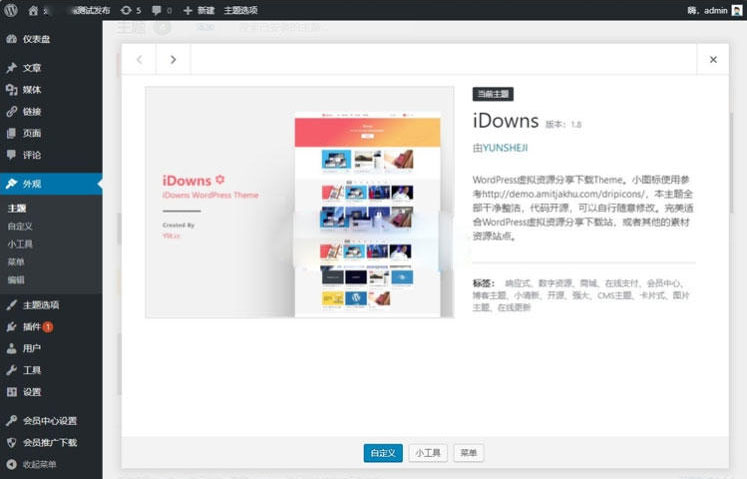The width and height of the screenshot is (747, 479).
Task: Click the 插件 plug icon
Action: click(x=12, y=326)
